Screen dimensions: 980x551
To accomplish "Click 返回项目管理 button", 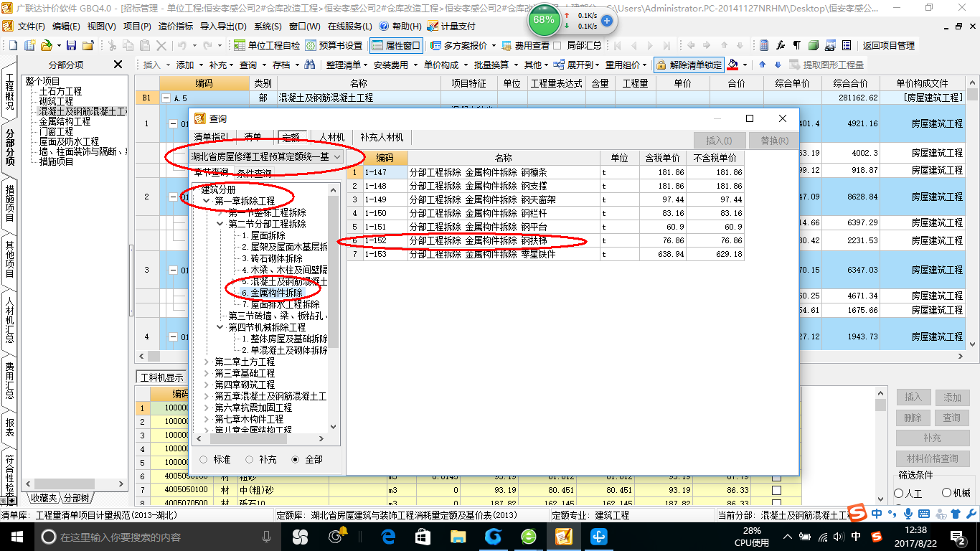I will coord(889,45).
